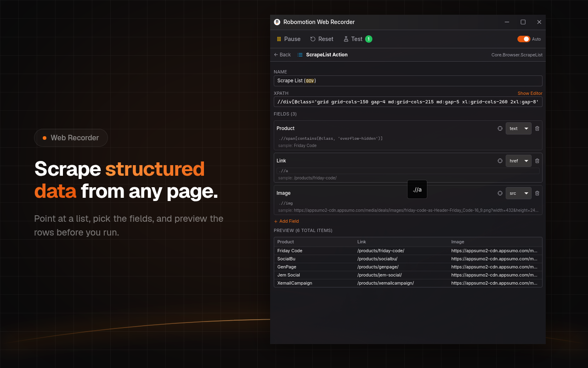Viewport: 588px width, 368px height.
Task: Click the XPath expression input field
Action: pyautogui.click(x=408, y=102)
